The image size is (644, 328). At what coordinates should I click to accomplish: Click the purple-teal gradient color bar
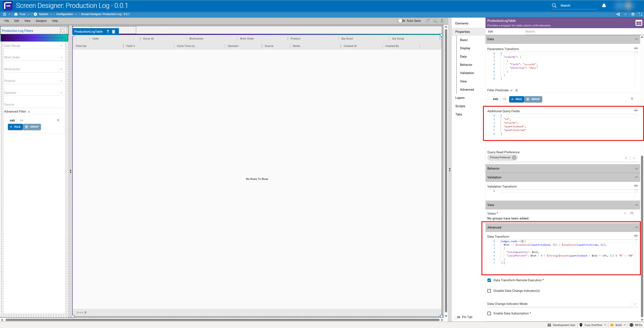pos(34,38)
